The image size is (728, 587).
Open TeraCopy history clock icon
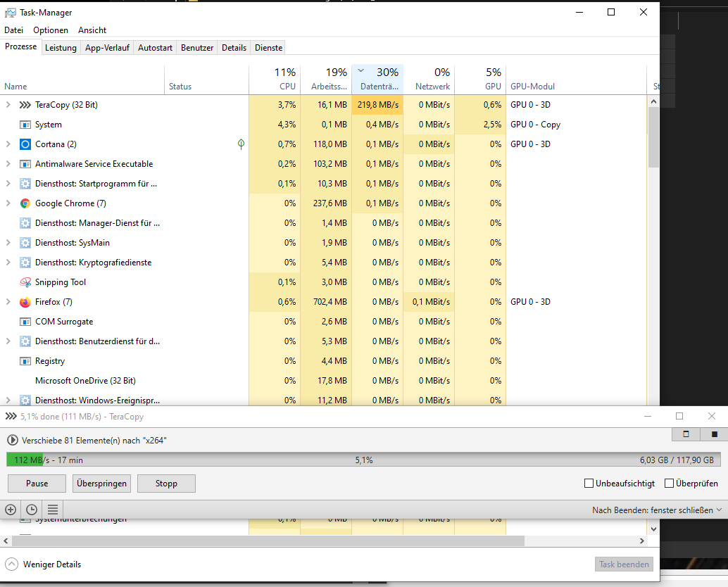tap(32, 510)
